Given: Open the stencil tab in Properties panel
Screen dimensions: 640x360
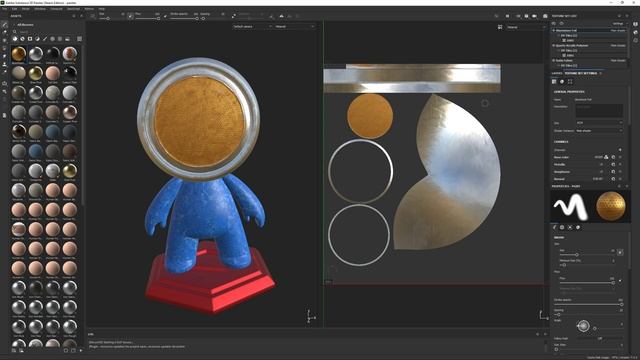Looking at the screenshot, I should point(570,227).
